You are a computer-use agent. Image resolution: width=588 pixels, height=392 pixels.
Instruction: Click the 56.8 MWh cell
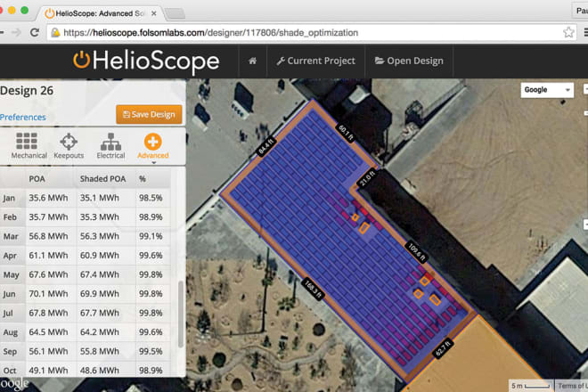48,236
